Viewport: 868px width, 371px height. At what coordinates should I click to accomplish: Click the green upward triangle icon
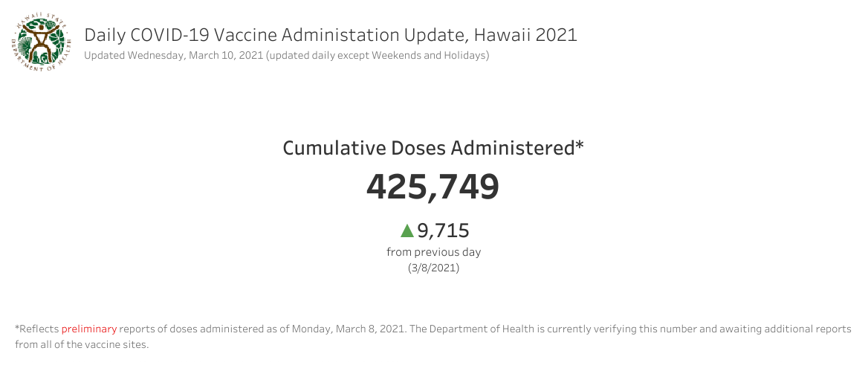(407, 230)
